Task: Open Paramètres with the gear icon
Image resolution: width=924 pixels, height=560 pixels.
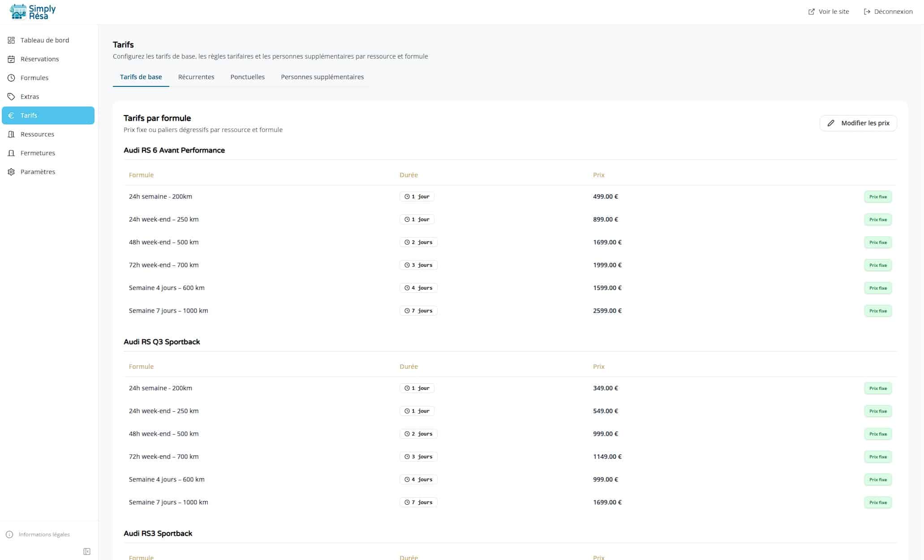Action: [12, 171]
